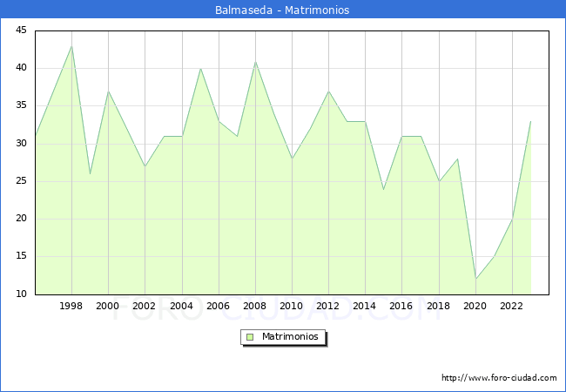Click the x-axis label 2004
566x392 pixels.
click(x=182, y=306)
